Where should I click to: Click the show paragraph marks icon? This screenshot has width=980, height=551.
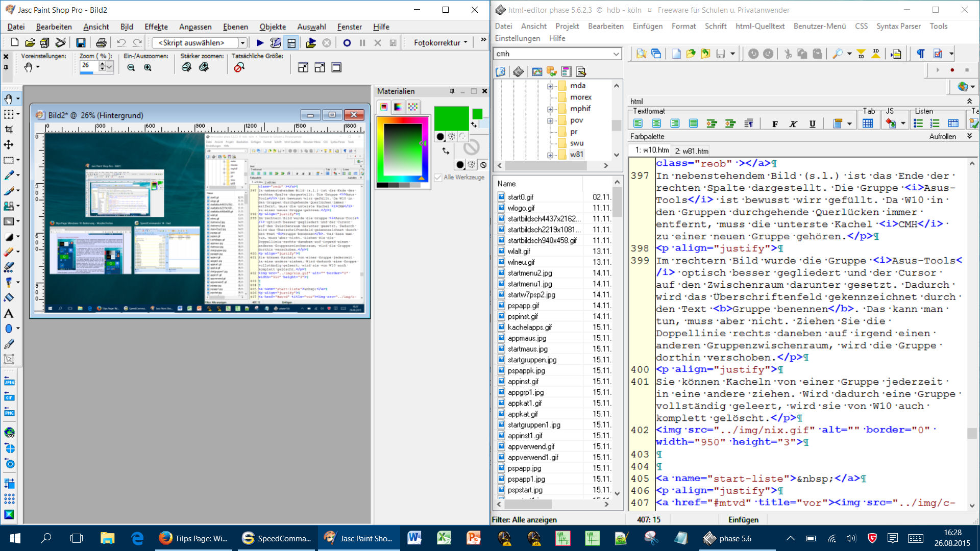(920, 54)
